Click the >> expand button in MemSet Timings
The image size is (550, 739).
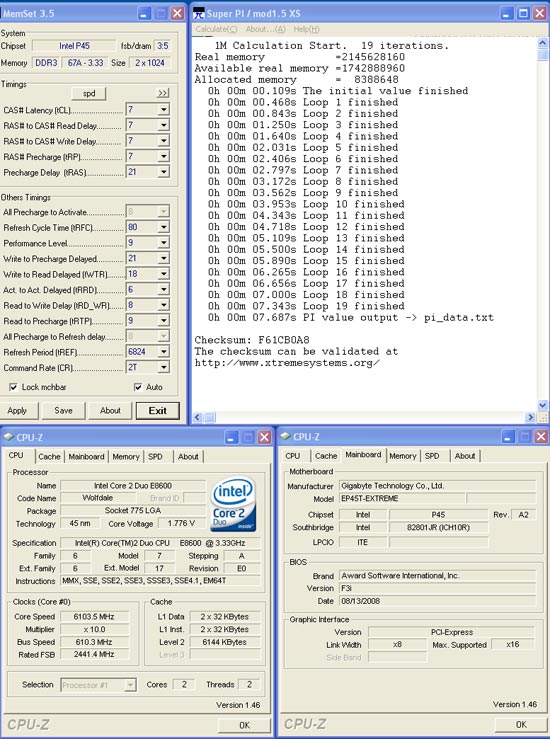[x=163, y=93]
